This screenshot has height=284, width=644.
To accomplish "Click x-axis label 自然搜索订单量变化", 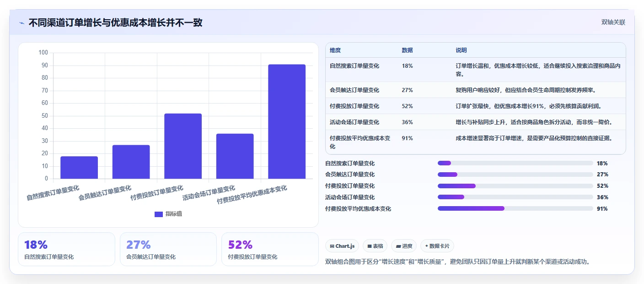I will 53,193.
